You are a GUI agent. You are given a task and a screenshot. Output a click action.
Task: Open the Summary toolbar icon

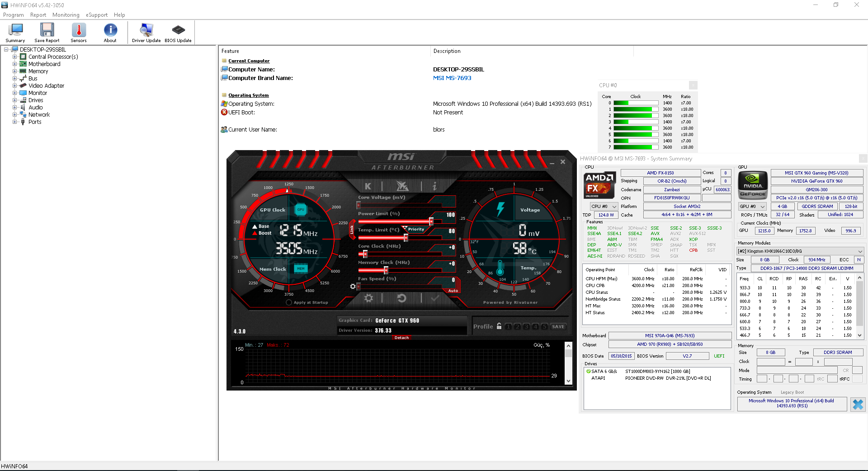[15, 33]
